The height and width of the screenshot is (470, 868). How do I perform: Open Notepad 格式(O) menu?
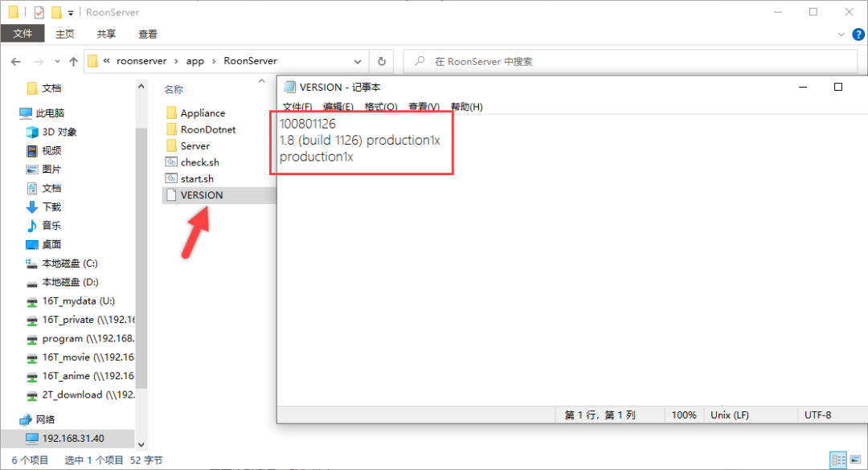click(x=381, y=107)
